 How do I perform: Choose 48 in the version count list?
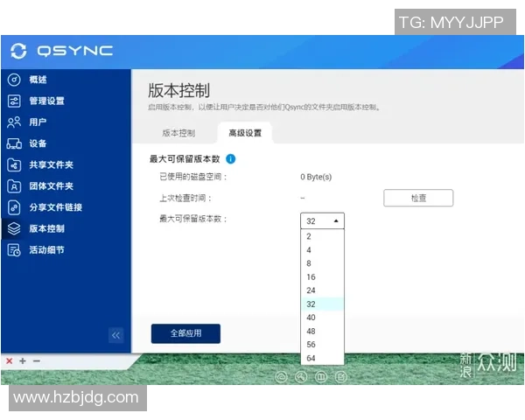[322, 332]
